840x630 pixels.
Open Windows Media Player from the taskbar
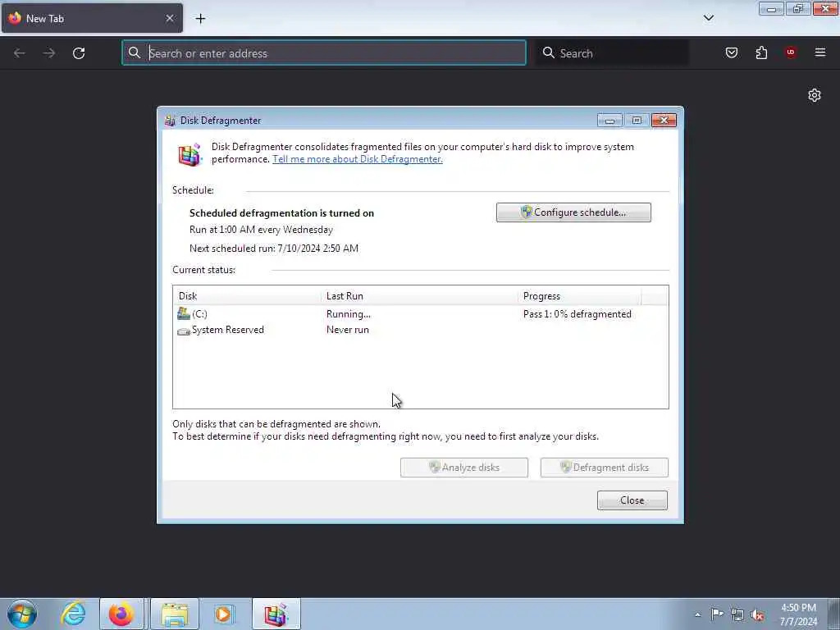click(x=223, y=614)
